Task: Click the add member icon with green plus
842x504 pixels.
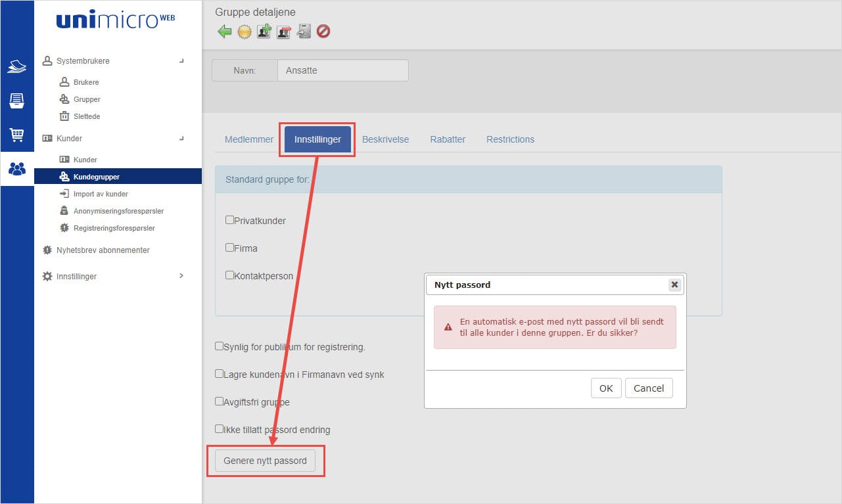Action: point(264,32)
